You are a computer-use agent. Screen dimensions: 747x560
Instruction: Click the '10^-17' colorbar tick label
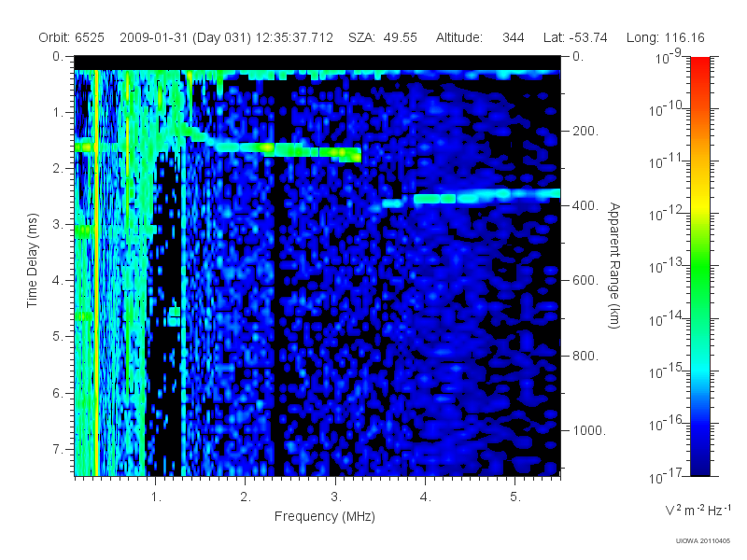pos(667,476)
